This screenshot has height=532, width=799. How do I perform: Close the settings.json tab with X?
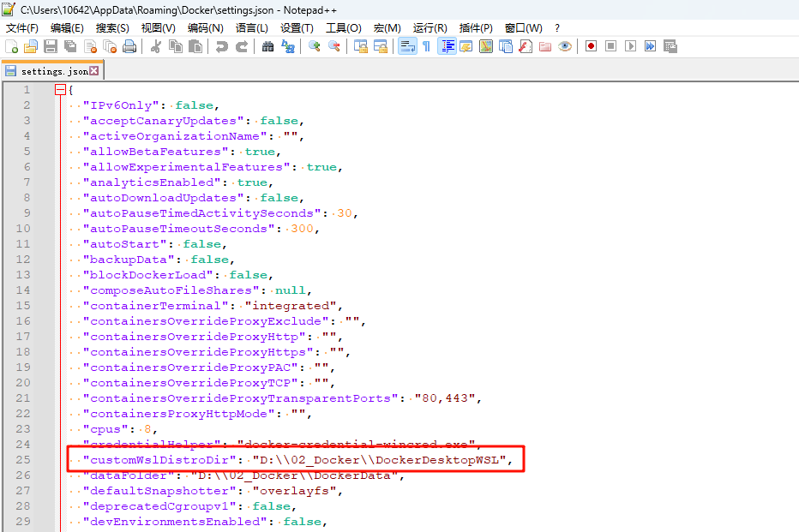94,72
